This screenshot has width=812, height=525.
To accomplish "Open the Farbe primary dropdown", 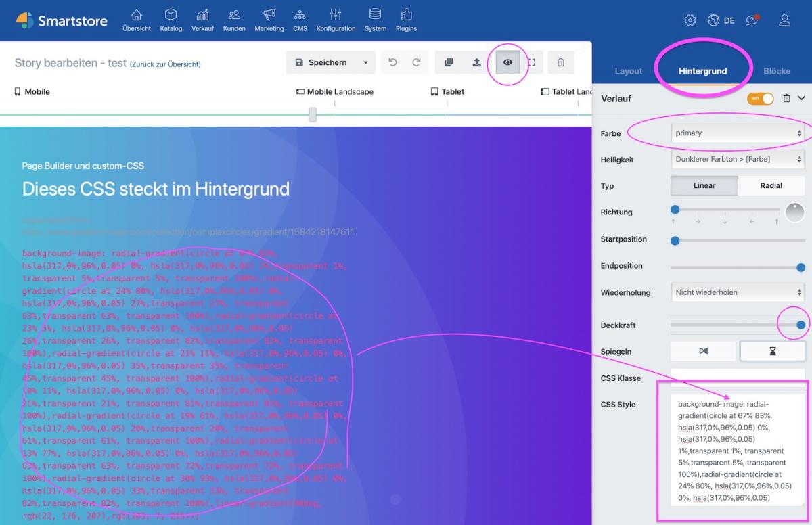I will point(738,133).
